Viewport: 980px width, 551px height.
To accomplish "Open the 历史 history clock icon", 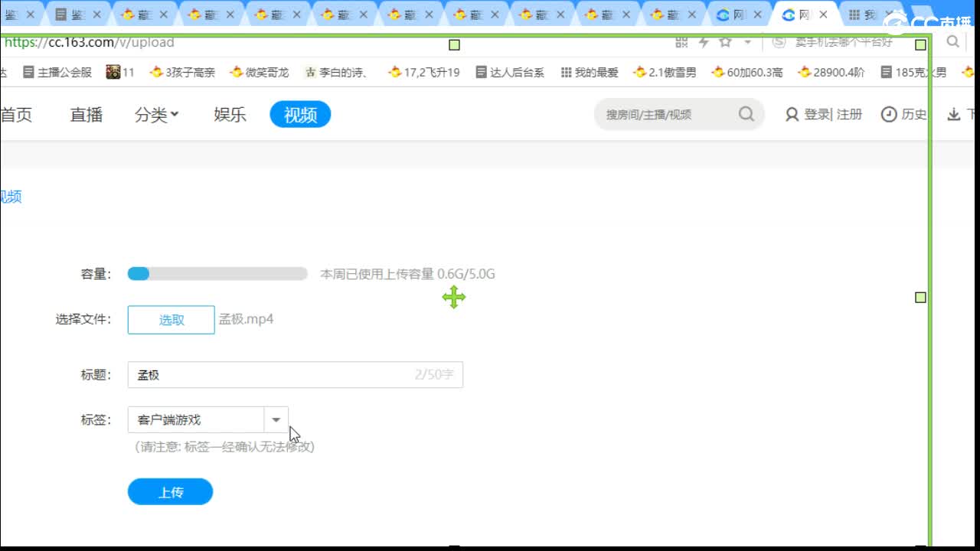I will click(x=889, y=114).
